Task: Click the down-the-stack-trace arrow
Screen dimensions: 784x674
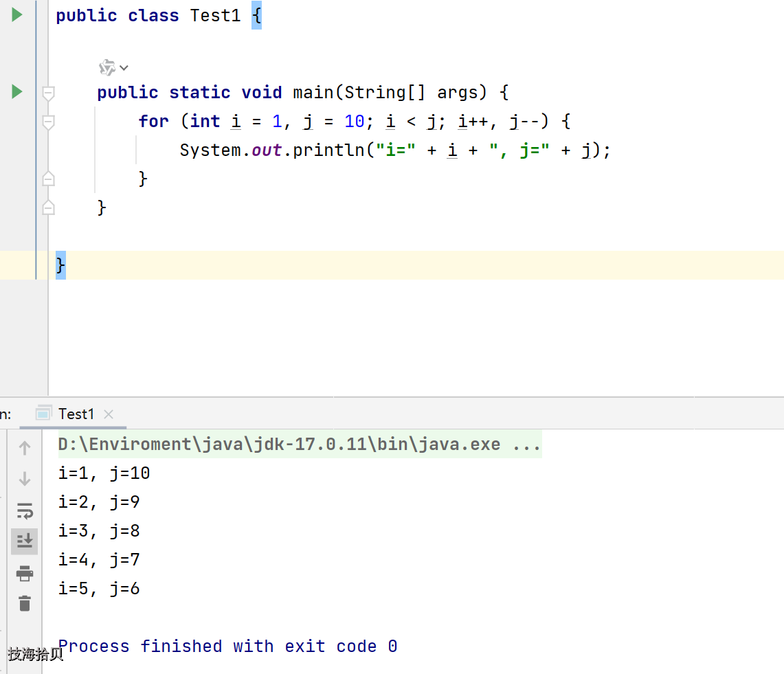Action: pyautogui.click(x=25, y=479)
